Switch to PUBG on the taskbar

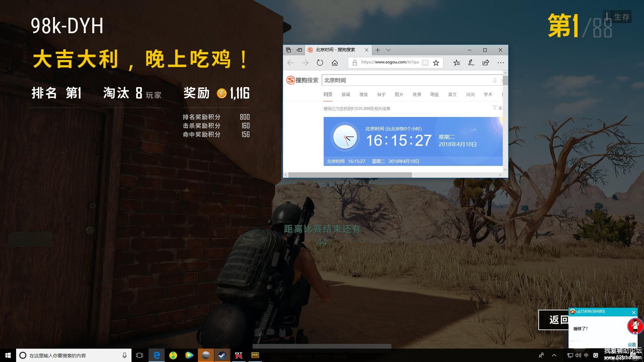(255, 355)
